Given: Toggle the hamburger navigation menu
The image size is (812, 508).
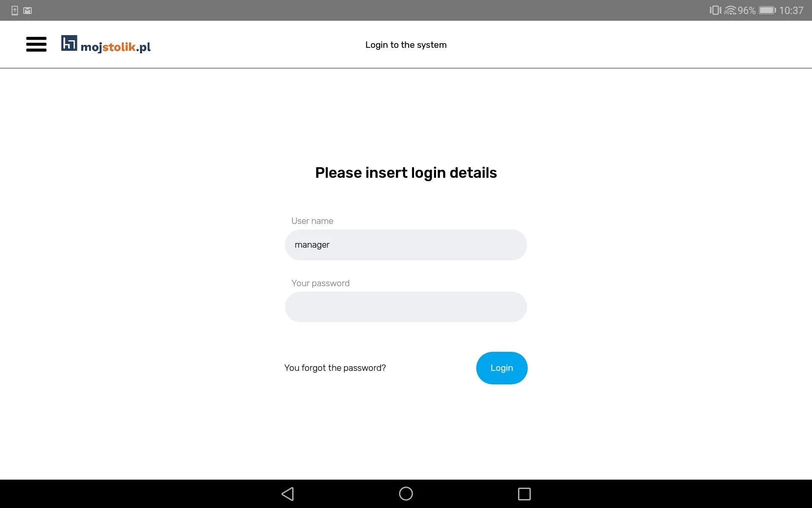Looking at the screenshot, I should click(x=36, y=44).
